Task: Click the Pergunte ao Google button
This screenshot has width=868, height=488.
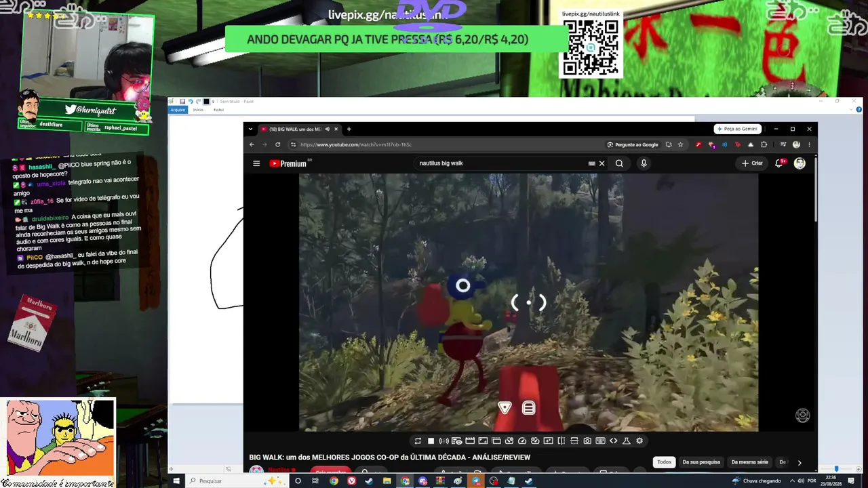Action: click(x=633, y=144)
